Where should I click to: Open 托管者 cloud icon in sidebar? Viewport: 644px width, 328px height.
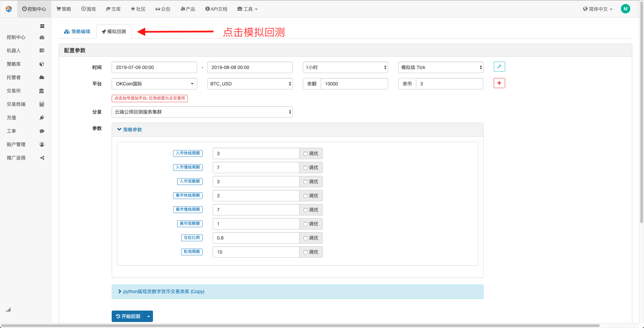point(42,77)
